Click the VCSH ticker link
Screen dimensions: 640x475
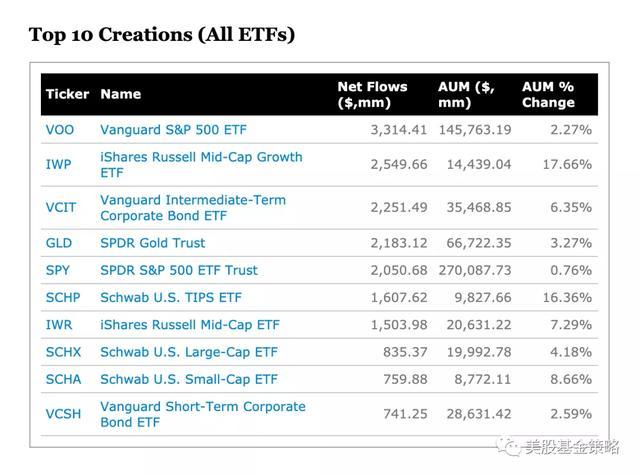[x=62, y=414]
